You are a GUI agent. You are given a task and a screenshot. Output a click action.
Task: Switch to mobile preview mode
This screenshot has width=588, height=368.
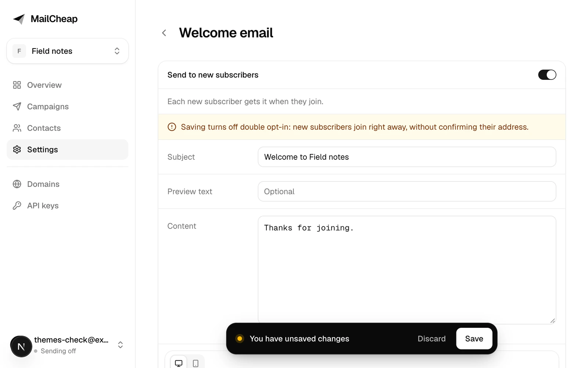196,363
